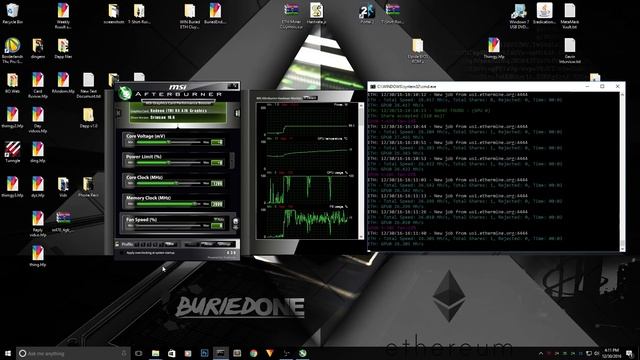This screenshot has width=640, height=360.
Task: Click the Afterburner Apply button
Action: pos(191,244)
